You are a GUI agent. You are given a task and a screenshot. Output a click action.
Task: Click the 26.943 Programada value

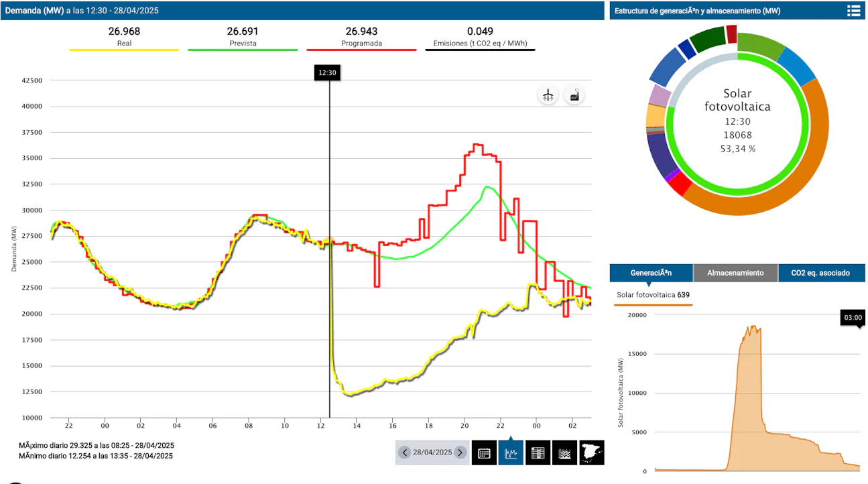click(x=361, y=31)
